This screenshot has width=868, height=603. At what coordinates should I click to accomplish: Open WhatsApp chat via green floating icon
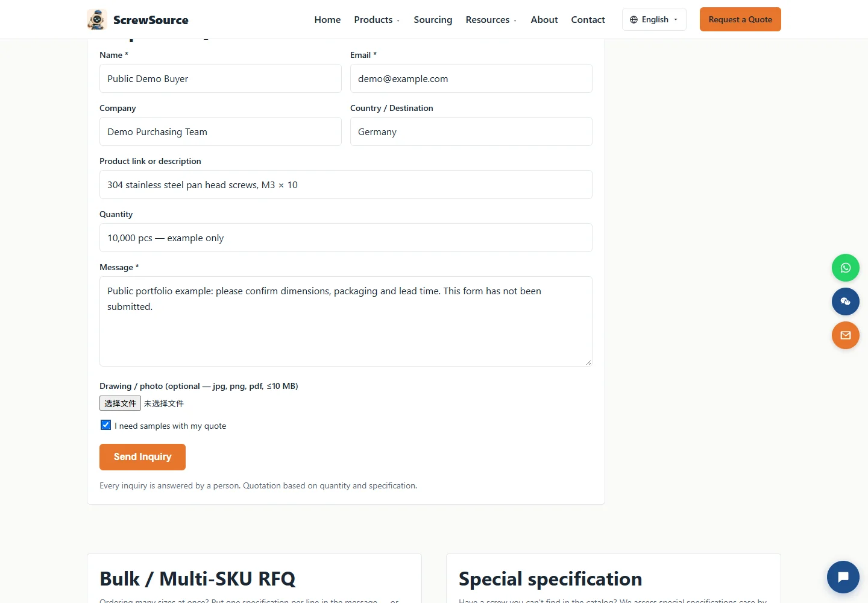846,268
